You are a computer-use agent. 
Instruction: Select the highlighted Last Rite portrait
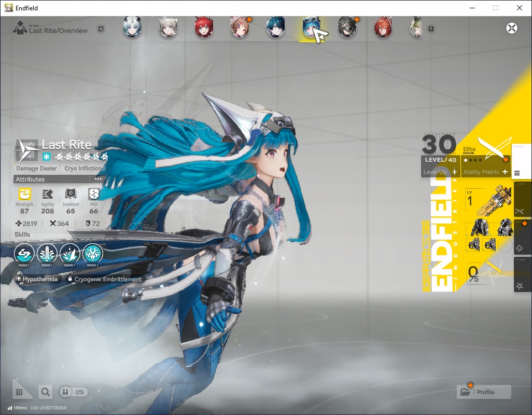pyautogui.click(x=311, y=27)
